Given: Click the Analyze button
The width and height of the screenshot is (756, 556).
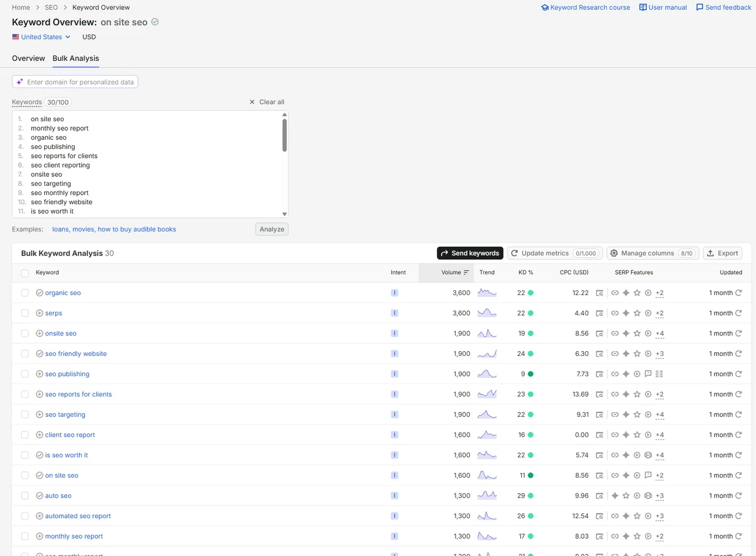Looking at the screenshot, I should [x=272, y=229].
